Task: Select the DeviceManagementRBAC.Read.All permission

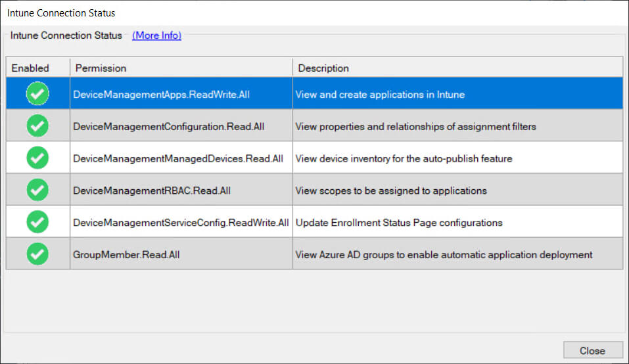Action: pos(152,191)
